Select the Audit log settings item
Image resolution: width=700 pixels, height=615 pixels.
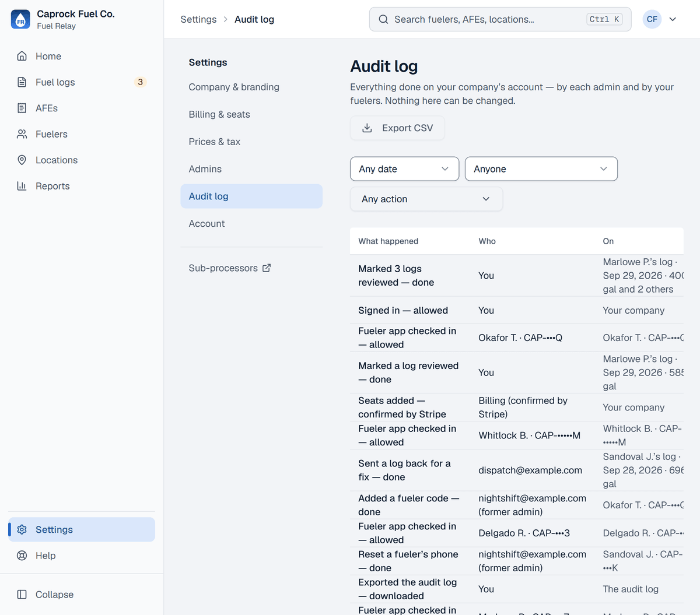coord(251,196)
